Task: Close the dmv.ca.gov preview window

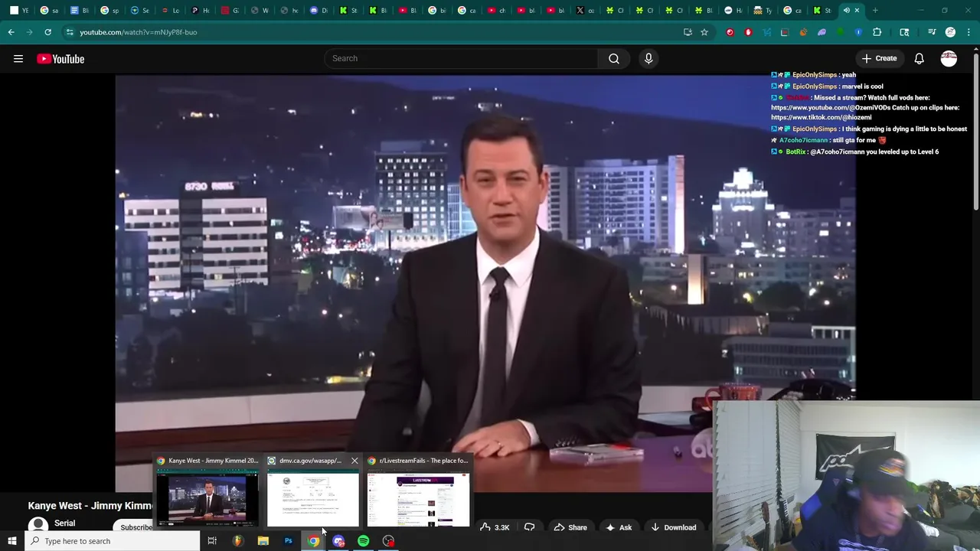Action: 354,461
